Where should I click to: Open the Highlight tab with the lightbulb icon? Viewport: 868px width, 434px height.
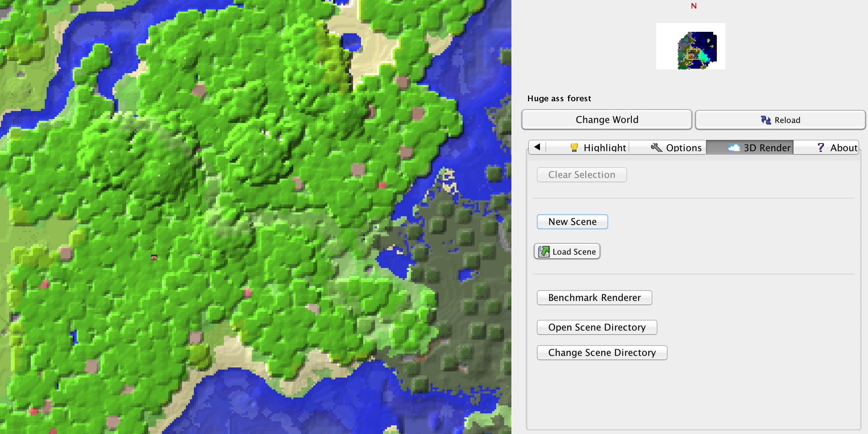[x=598, y=148]
